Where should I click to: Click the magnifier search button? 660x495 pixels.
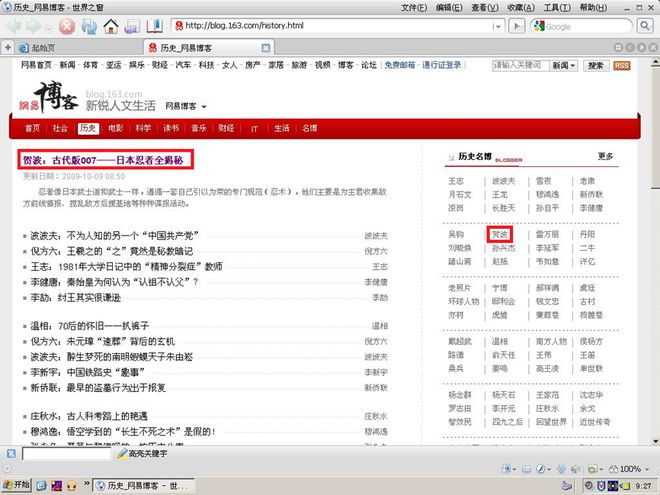[645, 26]
